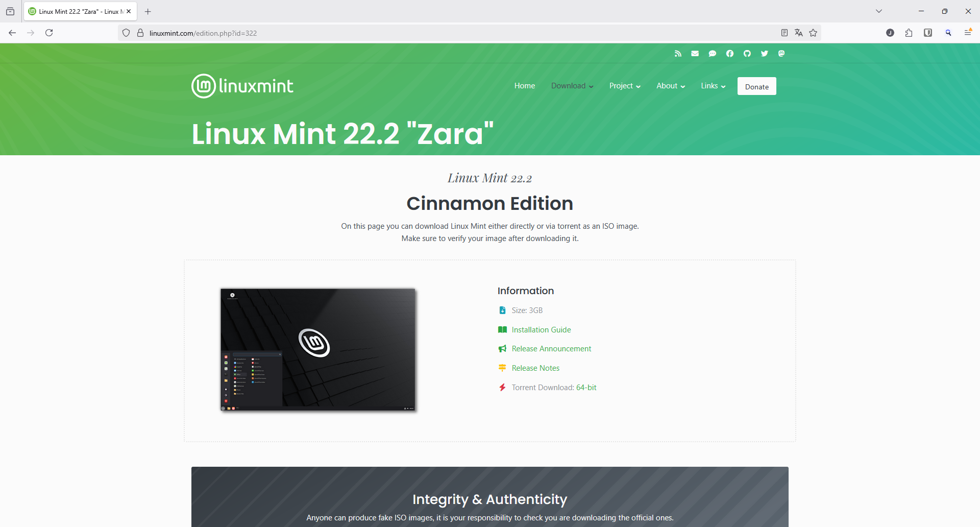This screenshot has height=527, width=980.
Task: Open the Facebook icon link
Action: tap(730, 54)
